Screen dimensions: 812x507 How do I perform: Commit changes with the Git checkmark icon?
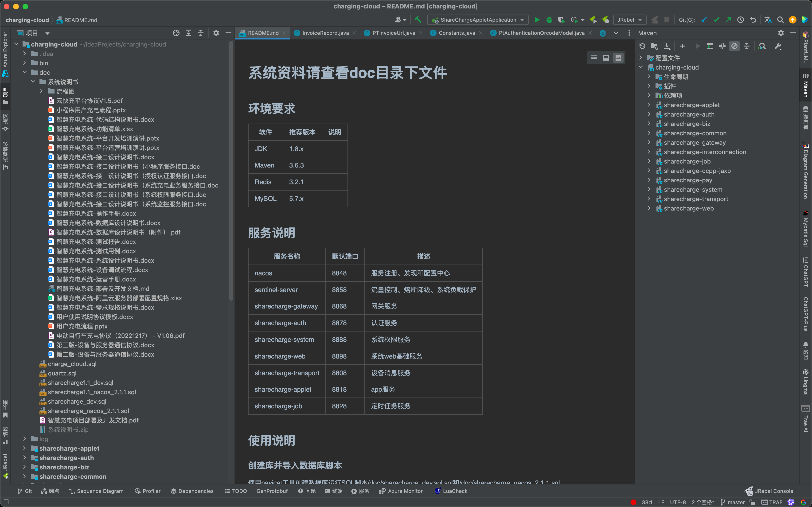click(716, 20)
